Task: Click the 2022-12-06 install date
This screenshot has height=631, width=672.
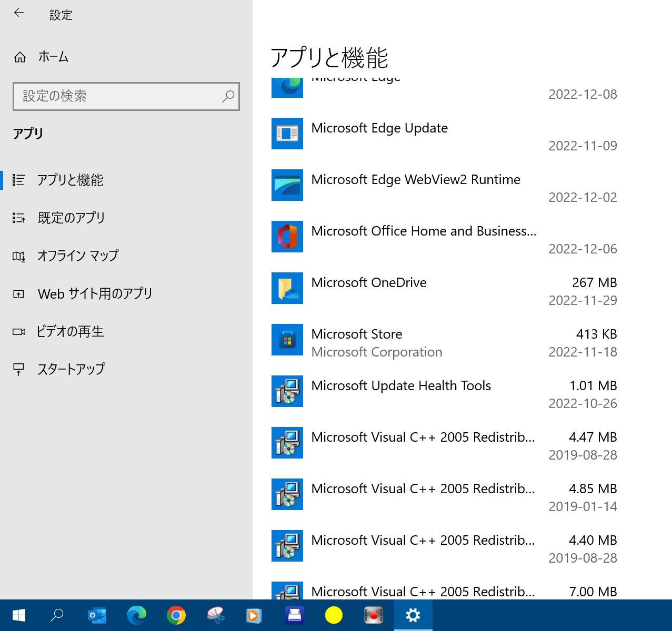Action: click(x=583, y=249)
